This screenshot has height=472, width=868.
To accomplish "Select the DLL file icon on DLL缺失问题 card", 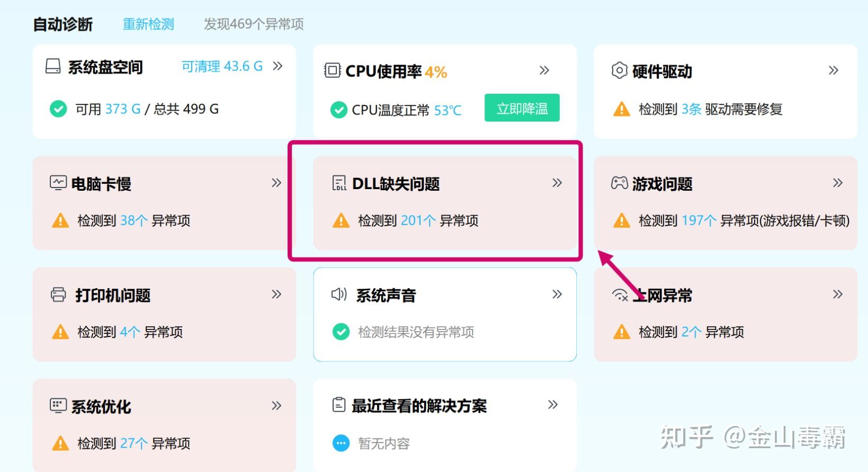I will 338,183.
